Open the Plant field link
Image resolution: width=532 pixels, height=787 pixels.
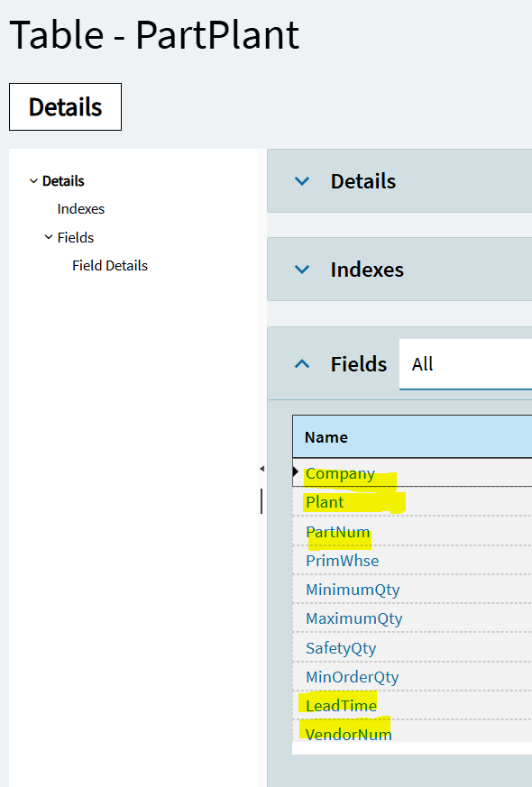[x=325, y=502]
